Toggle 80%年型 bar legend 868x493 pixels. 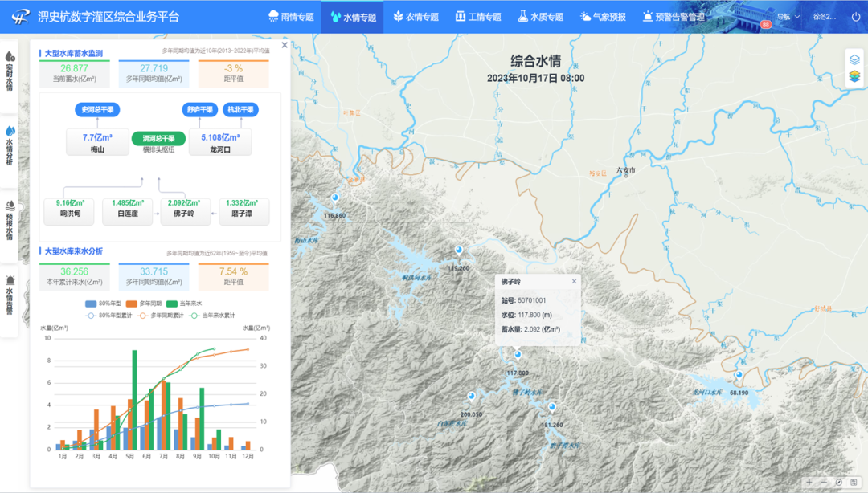coord(104,304)
